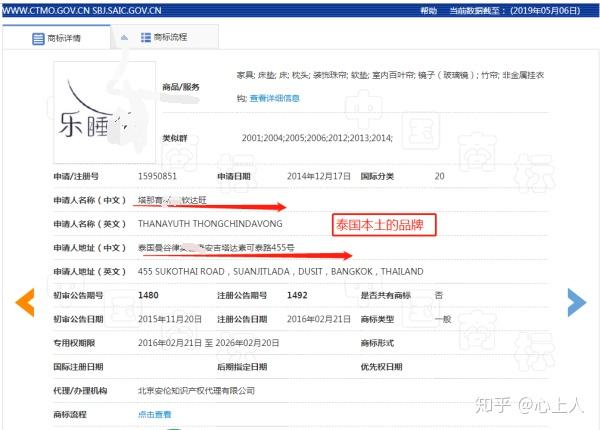Switch to the 商标流程 tab
The image size is (600, 430).
(165, 37)
